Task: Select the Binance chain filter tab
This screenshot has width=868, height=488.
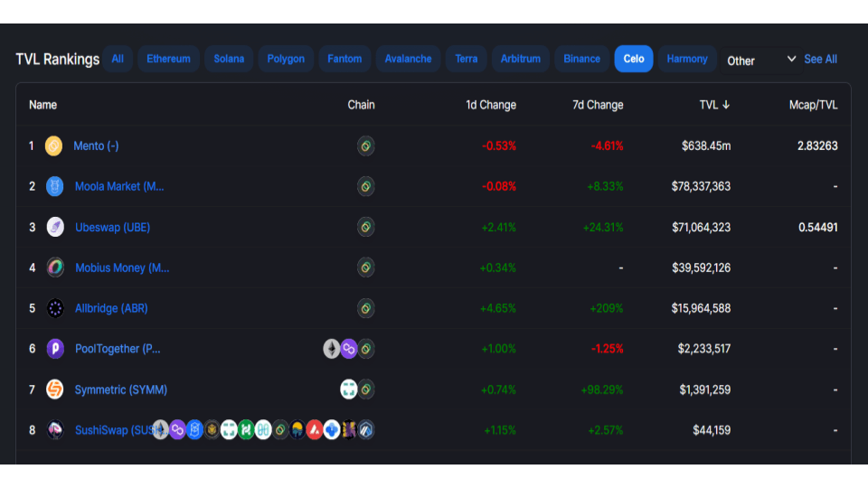Action: [x=581, y=59]
